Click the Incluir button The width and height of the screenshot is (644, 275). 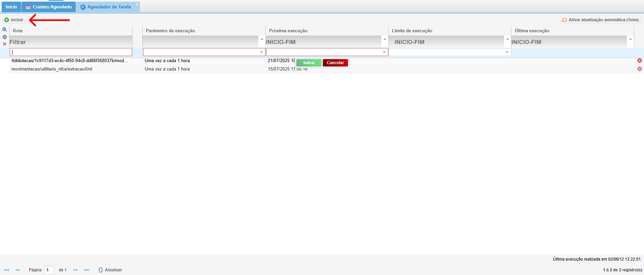pyautogui.click(x=14, y=20)
